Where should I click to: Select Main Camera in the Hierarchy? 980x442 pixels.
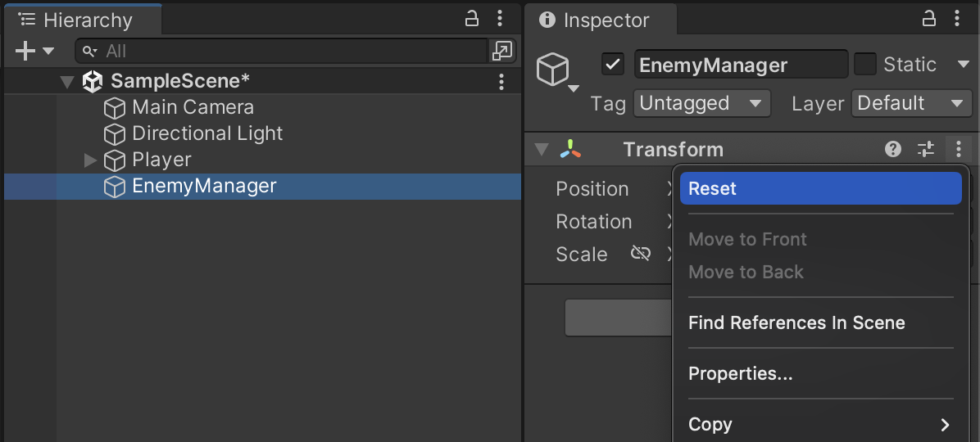193,107
